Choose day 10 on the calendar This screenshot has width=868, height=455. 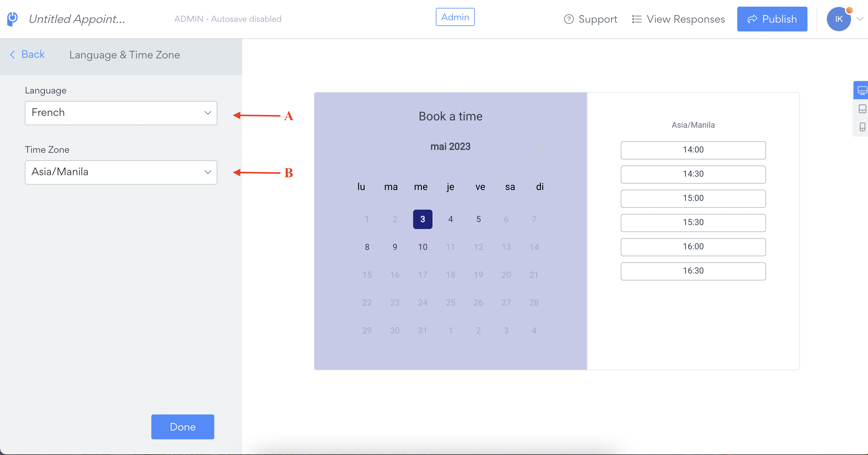[422, 247]
